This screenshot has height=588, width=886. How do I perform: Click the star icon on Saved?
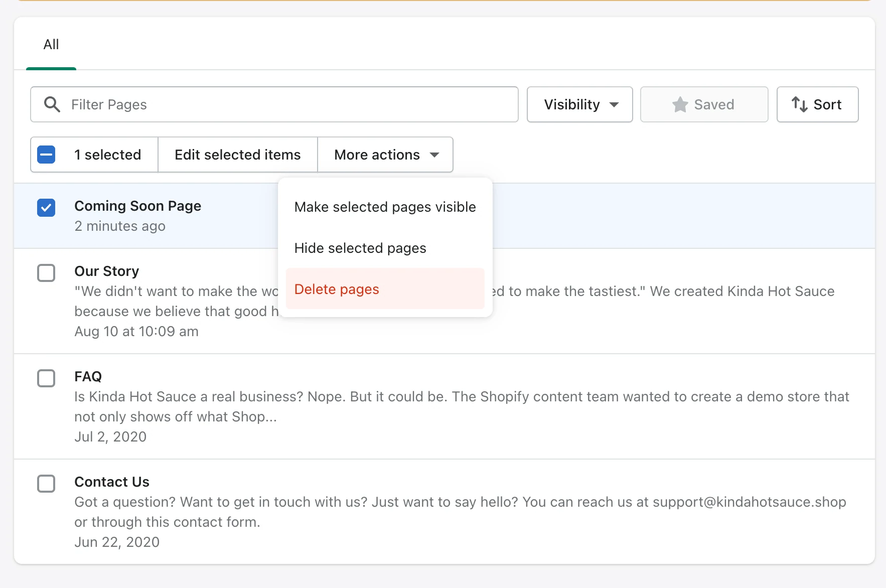tap(680, 104)
